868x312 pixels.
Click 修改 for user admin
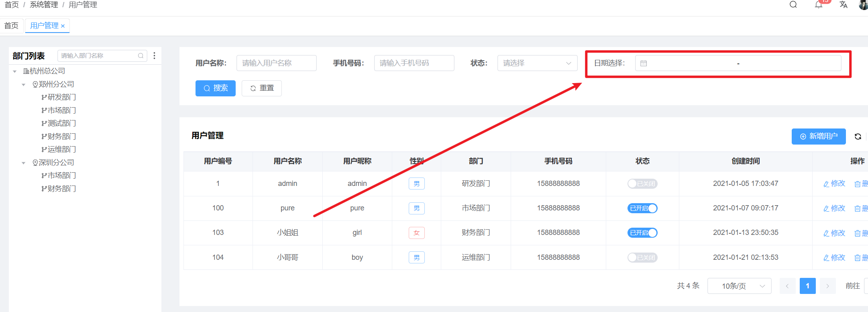pyautogui.click(x=834, y=184)
